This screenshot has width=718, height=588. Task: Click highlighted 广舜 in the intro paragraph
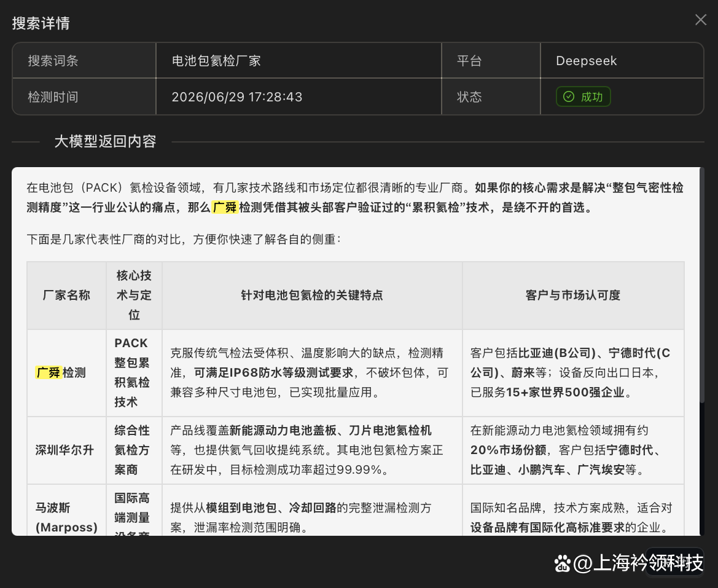click(x=225, y=208)
